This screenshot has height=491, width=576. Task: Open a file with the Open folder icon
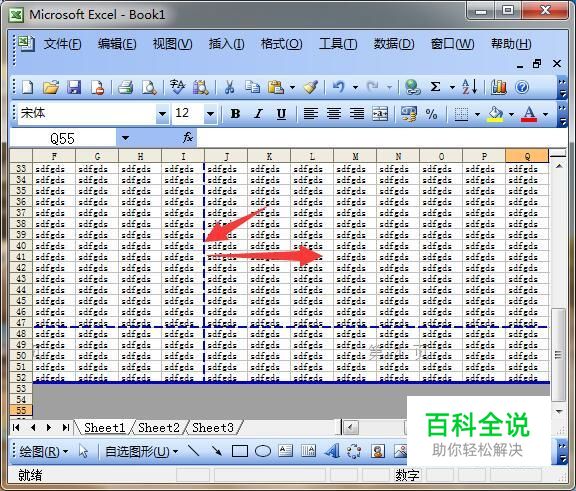tap(51, 87)
